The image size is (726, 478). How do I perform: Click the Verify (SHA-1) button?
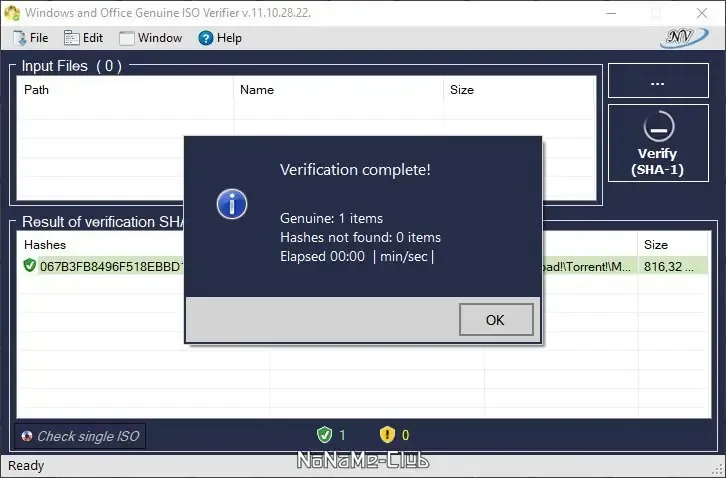click(658, 143)
